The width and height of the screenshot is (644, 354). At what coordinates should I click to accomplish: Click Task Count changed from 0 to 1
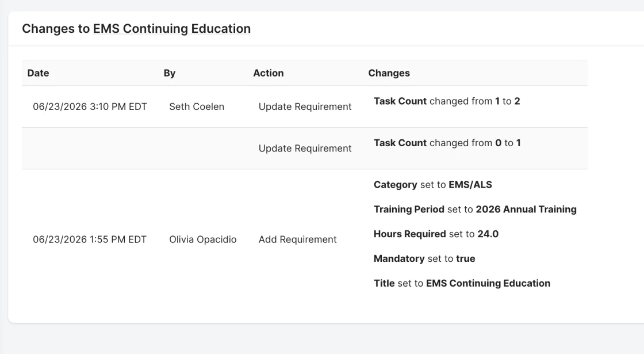click(x=447, y=143)
